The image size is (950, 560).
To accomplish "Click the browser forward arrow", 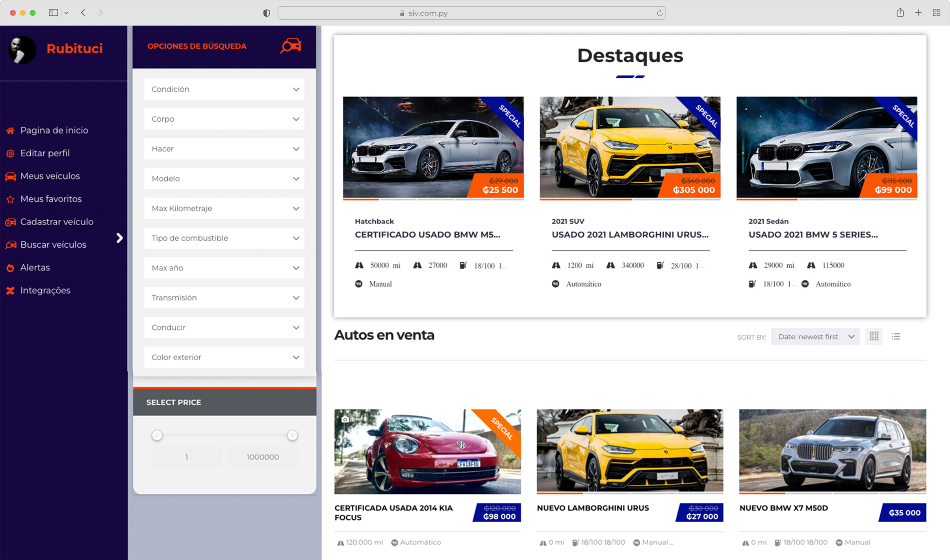I will click(x=100, y=13).
